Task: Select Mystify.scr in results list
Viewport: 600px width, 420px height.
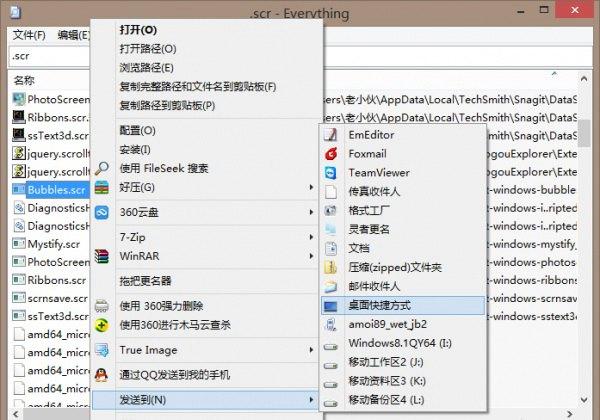Action: pyautogui.click(x=54, y=244)
